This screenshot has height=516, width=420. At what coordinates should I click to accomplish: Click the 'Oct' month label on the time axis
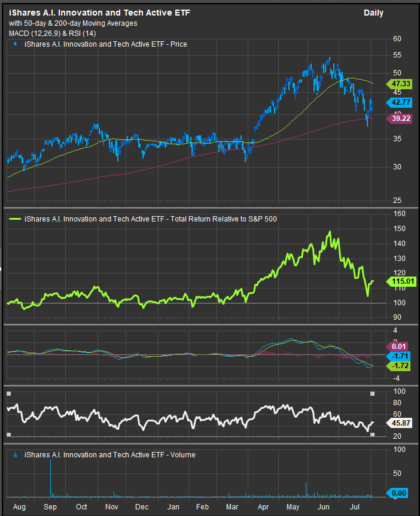point(81,506)
